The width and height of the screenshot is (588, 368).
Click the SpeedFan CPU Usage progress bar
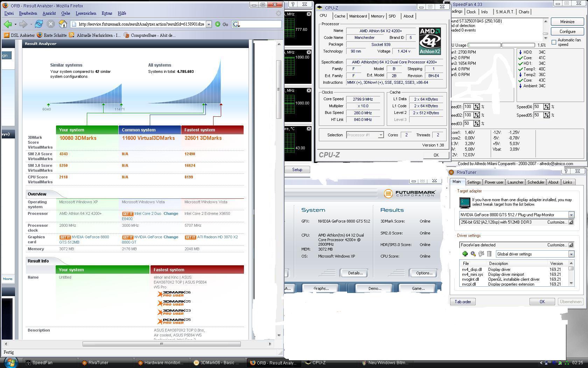click(x=502, y=45)
